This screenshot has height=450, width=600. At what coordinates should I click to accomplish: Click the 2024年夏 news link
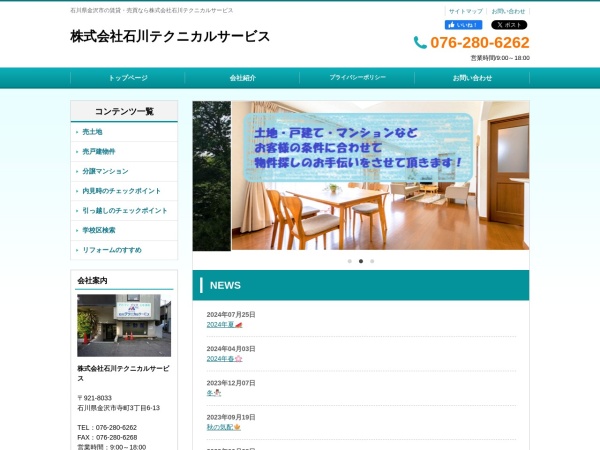(x=219, y=324)
